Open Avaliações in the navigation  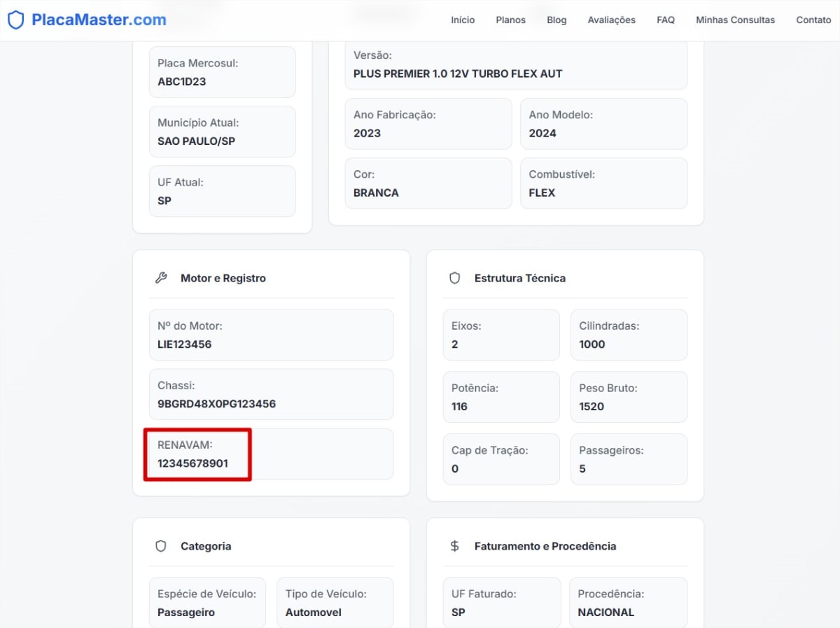point(612,20)
